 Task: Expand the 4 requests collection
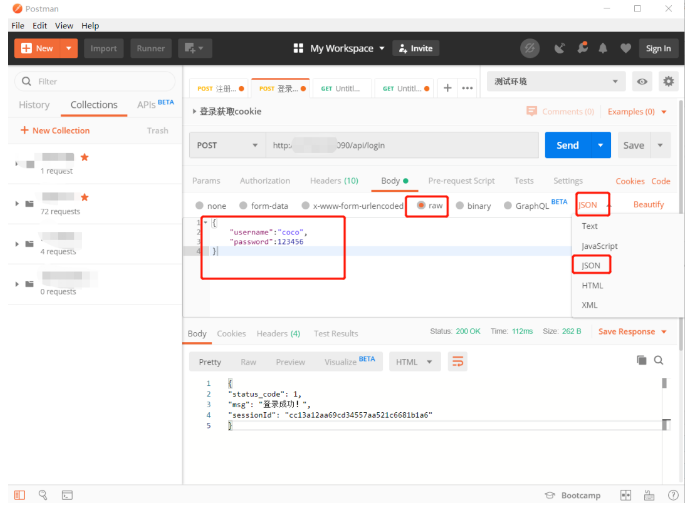17,244
